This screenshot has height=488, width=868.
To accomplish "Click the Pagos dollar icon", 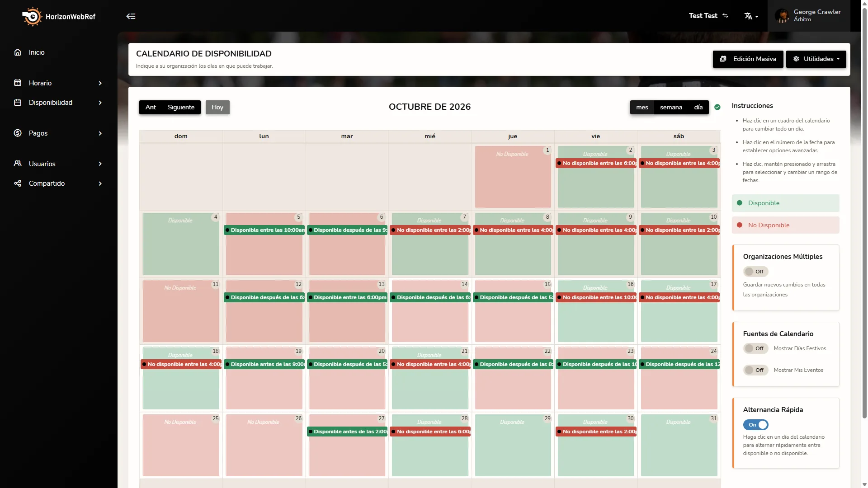I will tap(18, 133).
